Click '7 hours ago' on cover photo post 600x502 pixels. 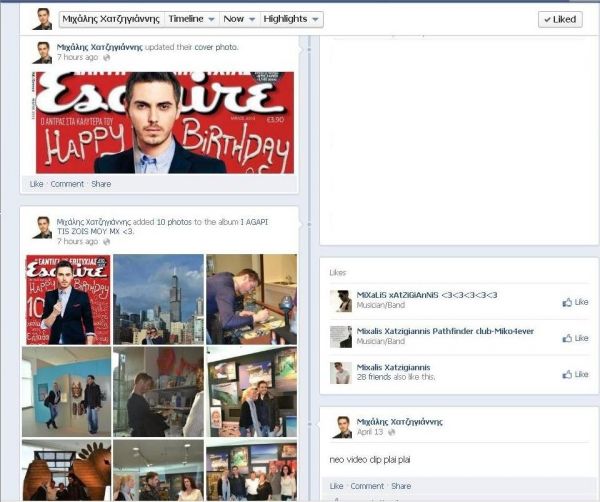pos(78,57)
